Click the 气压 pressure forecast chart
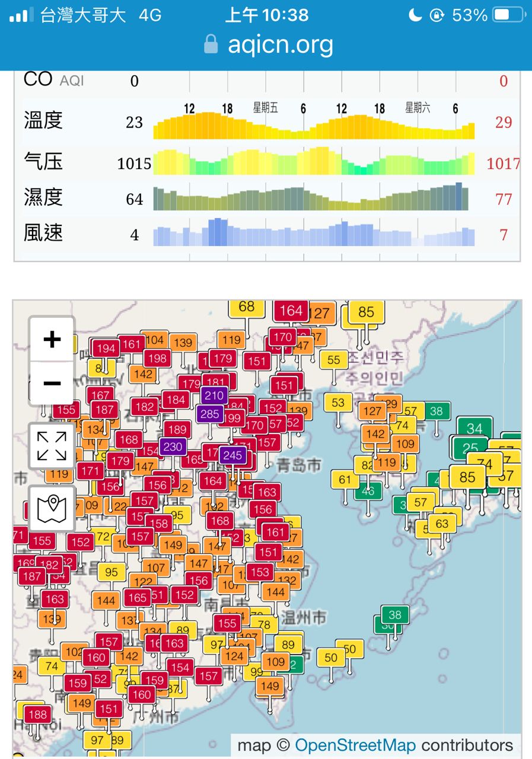Viewport: 532px width, 759px height. pos(314,162)
